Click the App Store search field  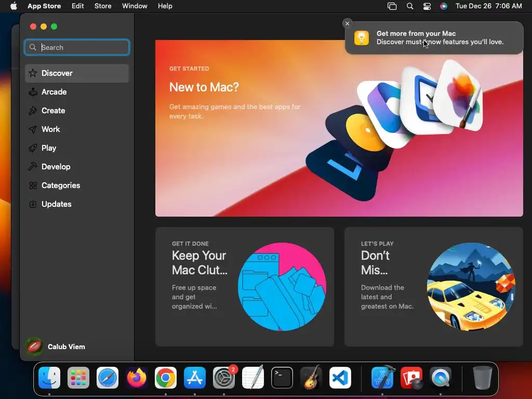(77, 47)
